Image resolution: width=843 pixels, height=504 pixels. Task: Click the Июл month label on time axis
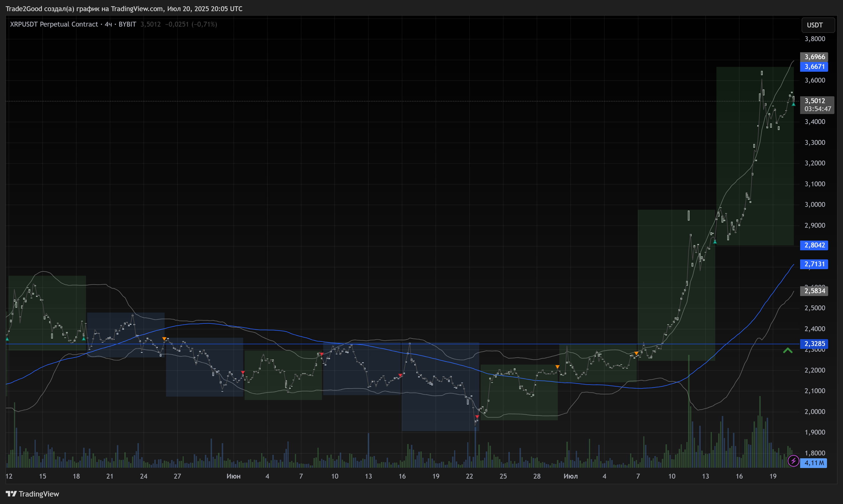[x=571, y=476]
